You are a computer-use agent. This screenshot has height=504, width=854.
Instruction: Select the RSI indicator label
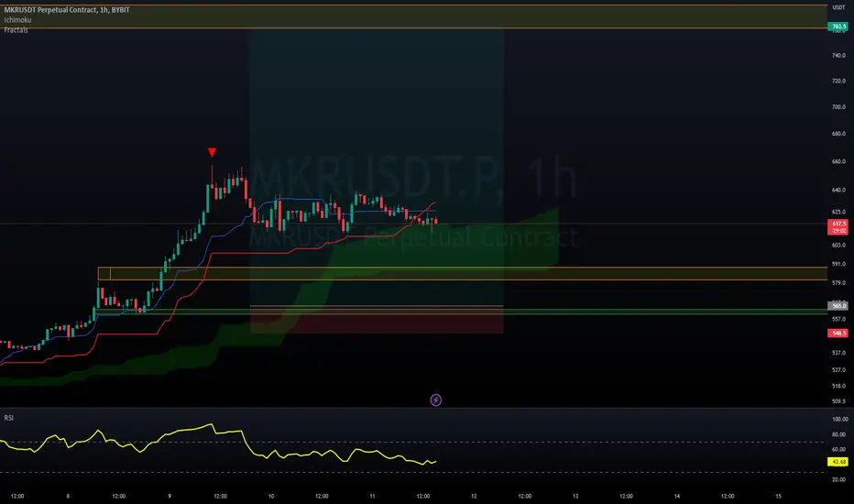[9, 418]
